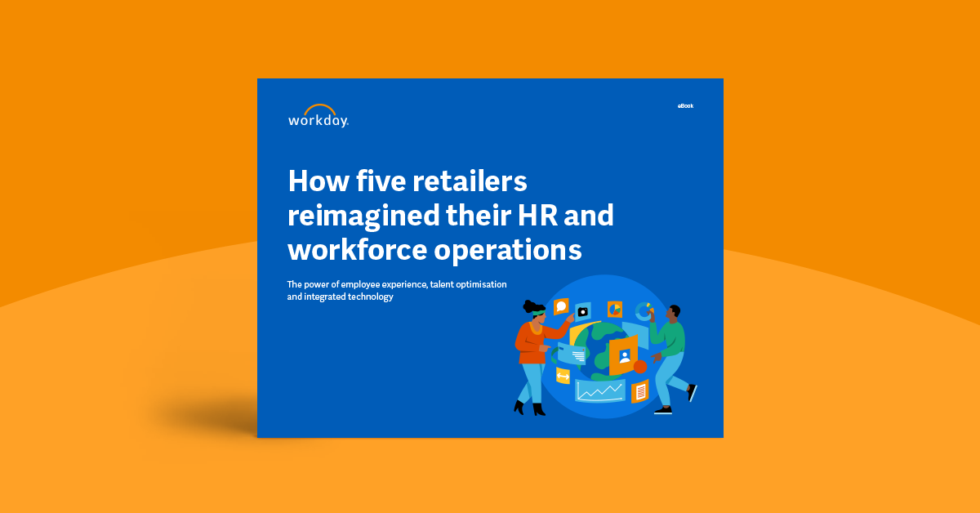Click the yellow double-arrow icon
Viewport: 980px width, 513px height.
tap(563, 376)
